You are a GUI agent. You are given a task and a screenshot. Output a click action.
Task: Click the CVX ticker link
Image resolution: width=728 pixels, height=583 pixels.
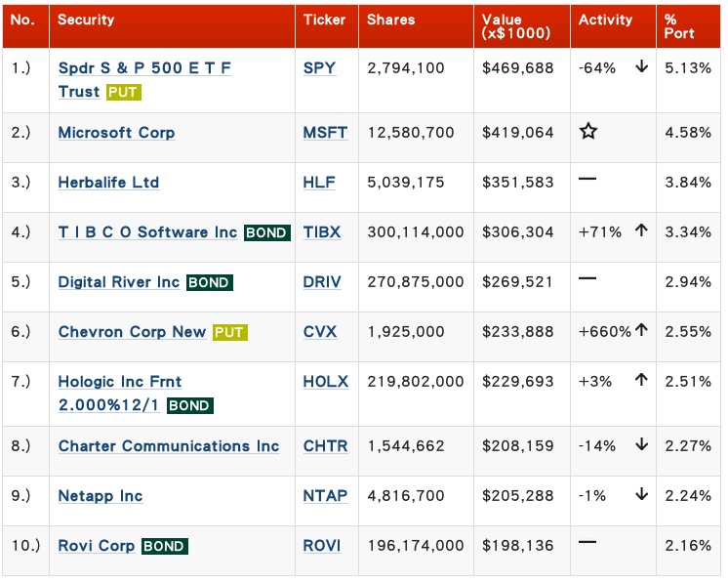tap(320, 332)
